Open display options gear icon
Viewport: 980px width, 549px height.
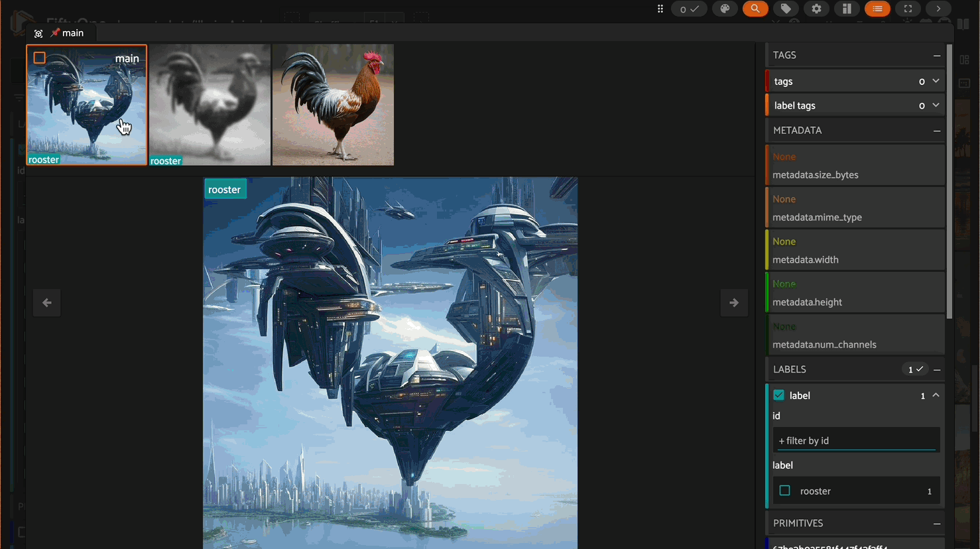click(x=816, y=9)
